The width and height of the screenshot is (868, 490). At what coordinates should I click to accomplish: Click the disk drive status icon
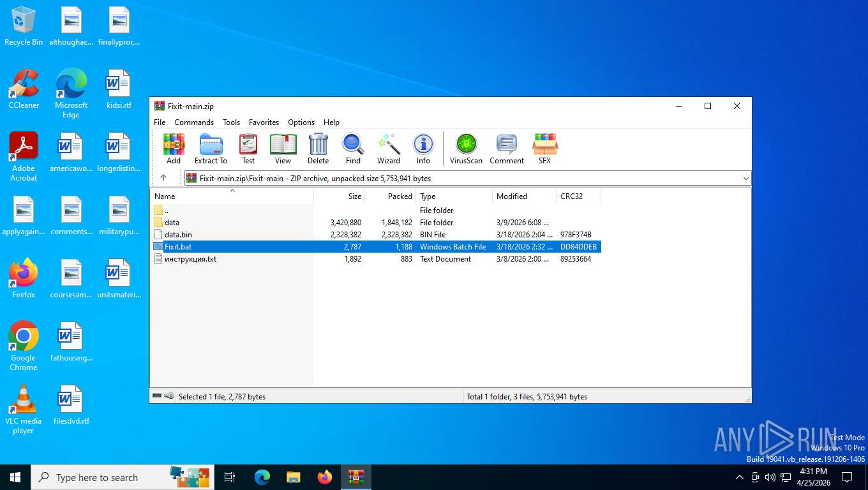point(157,396)
